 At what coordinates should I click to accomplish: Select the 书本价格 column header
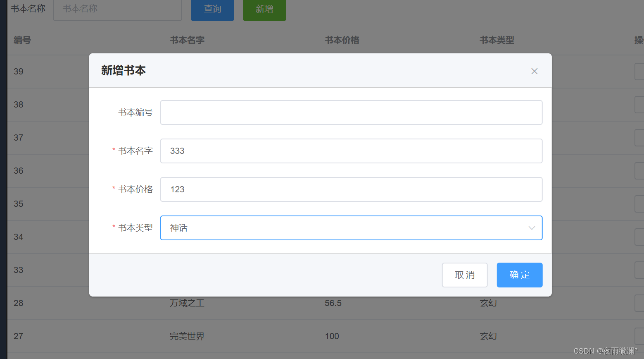coord(342,40)
